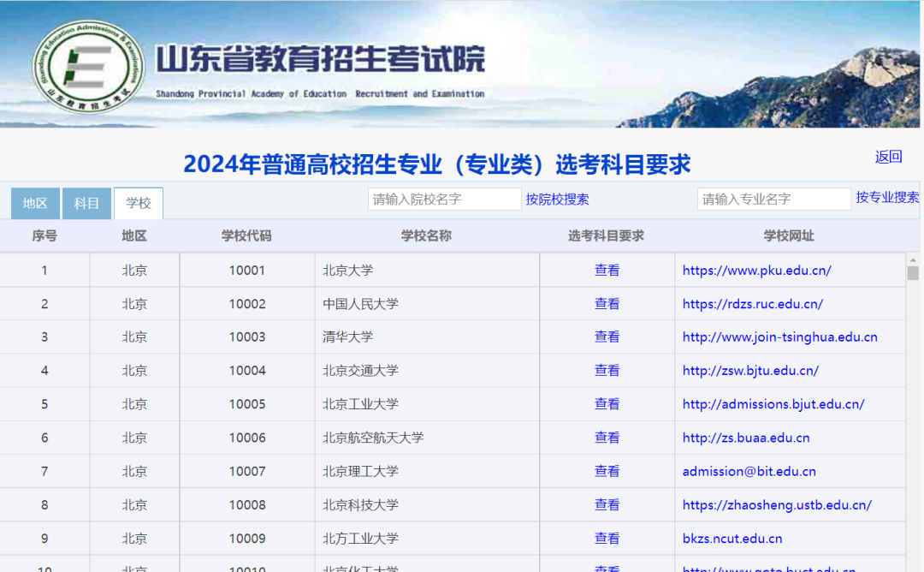Click the 选考科目要求 column header
This screenshot has width=924, height=572.
click(606, 235)
